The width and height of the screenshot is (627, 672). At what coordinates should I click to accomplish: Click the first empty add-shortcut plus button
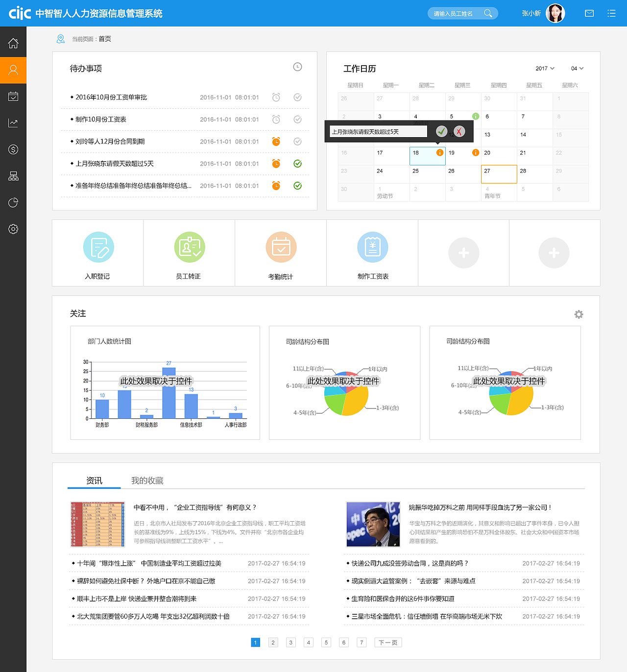[464, 253]
